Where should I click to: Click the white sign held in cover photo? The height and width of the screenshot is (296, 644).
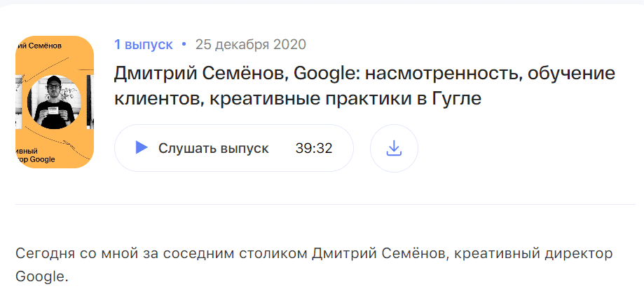55,109
